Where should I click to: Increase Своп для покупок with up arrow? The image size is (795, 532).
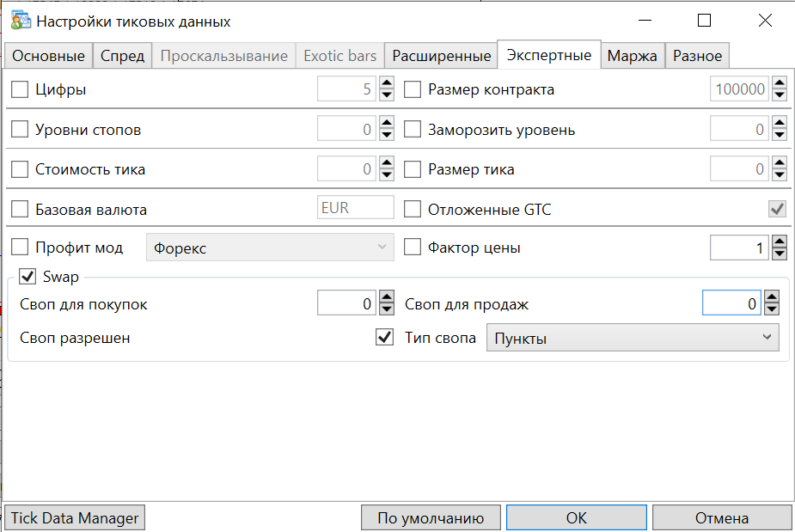click(x=387, y=297)
